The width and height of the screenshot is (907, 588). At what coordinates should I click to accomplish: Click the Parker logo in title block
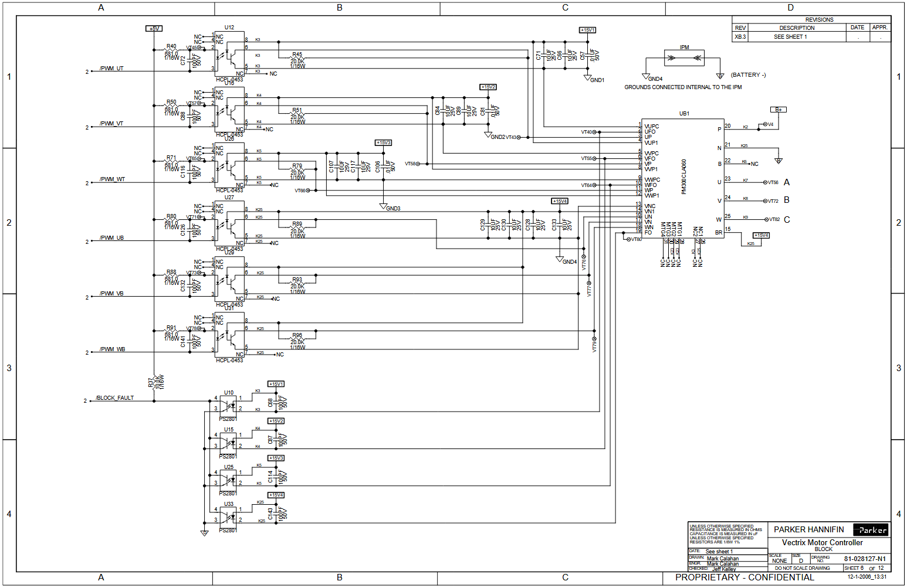(871, 530)
